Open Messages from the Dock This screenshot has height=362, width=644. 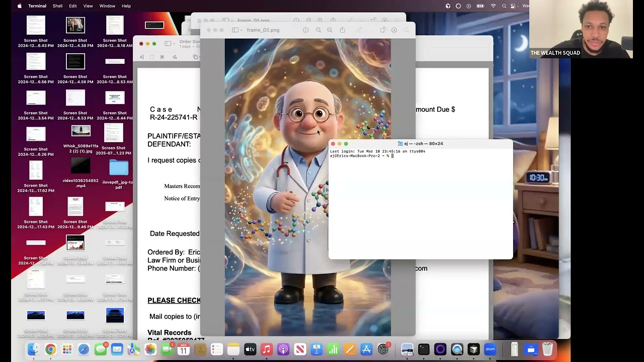click(x=101, y=349)
